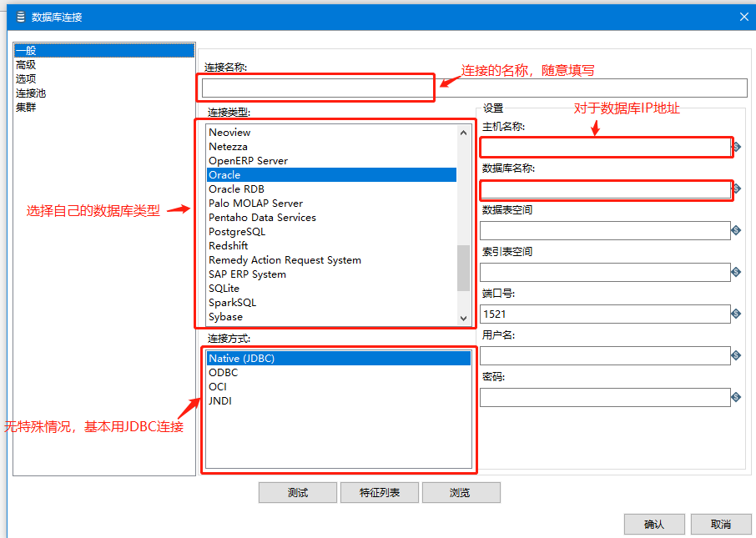Select Netezza connection type
756x538 pixels.
click(x=332, y=147)
